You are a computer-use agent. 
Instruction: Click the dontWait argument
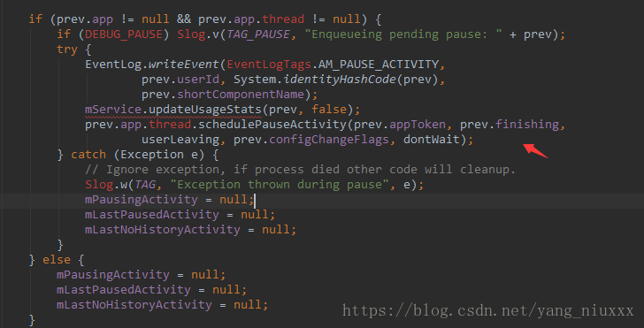pyautogui.click(x=432, y=140)
